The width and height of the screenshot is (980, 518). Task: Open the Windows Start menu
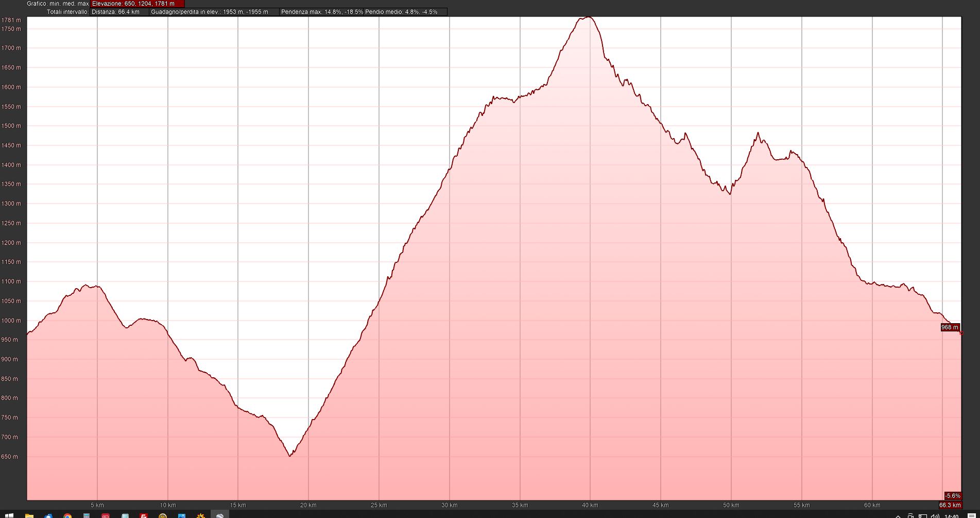click(9, 515)
